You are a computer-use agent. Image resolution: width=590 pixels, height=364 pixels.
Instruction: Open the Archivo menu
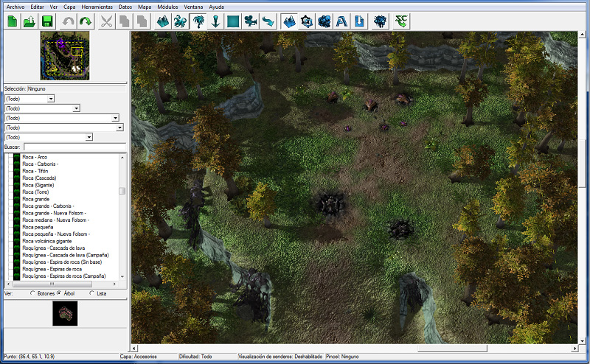click(x=15, y=7)
